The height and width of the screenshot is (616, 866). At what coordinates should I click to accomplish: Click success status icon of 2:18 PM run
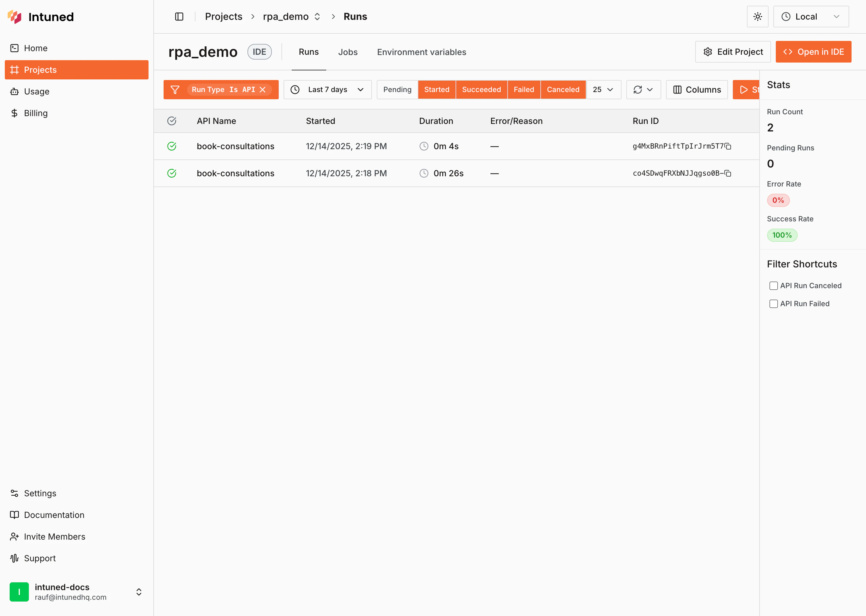coord(172,173)
